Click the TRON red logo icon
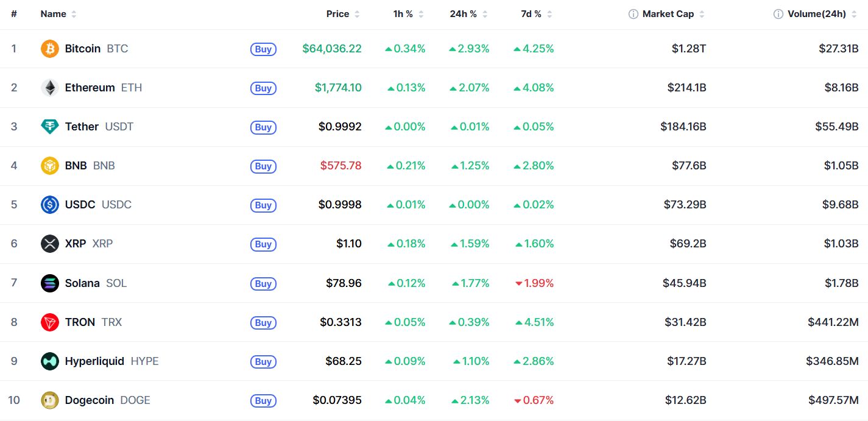 point(50,322)
